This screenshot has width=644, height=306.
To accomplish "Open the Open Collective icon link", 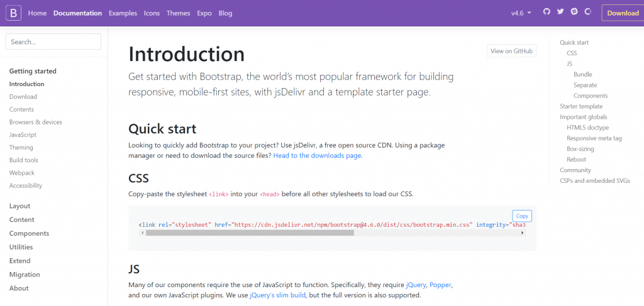I will click(588, 11).
